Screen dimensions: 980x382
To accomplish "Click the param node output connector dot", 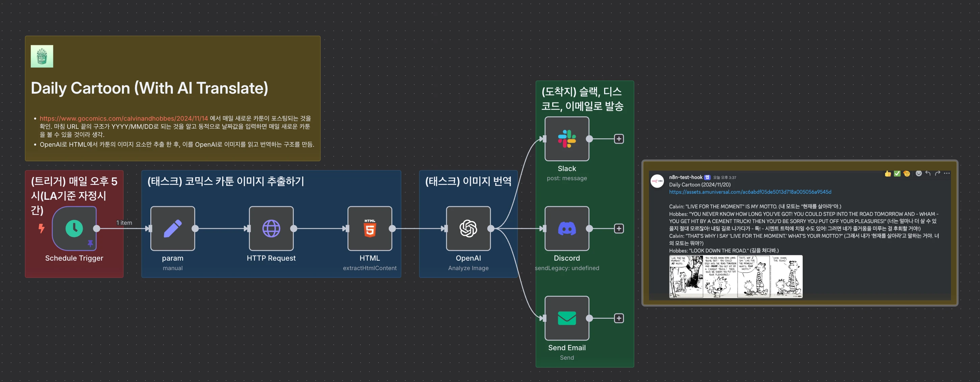I will (195, 229).
